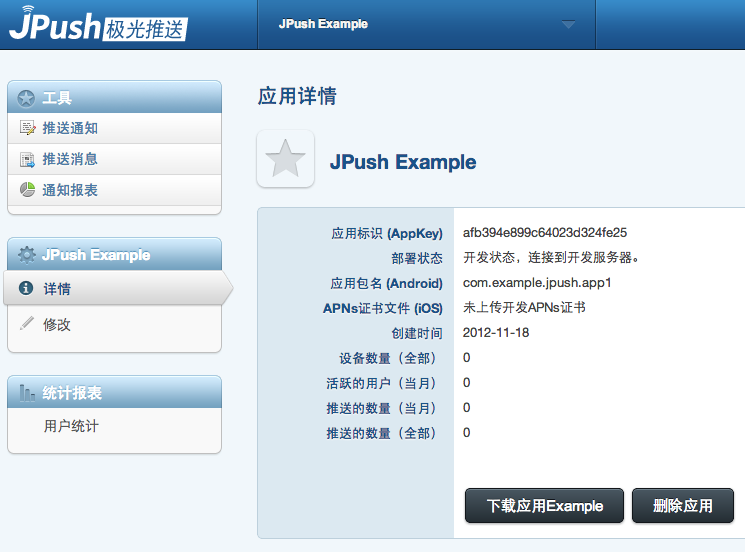This screenshot has height=552, width=745.
Task: Click the 删除应用 button
Action: point(683,506)
